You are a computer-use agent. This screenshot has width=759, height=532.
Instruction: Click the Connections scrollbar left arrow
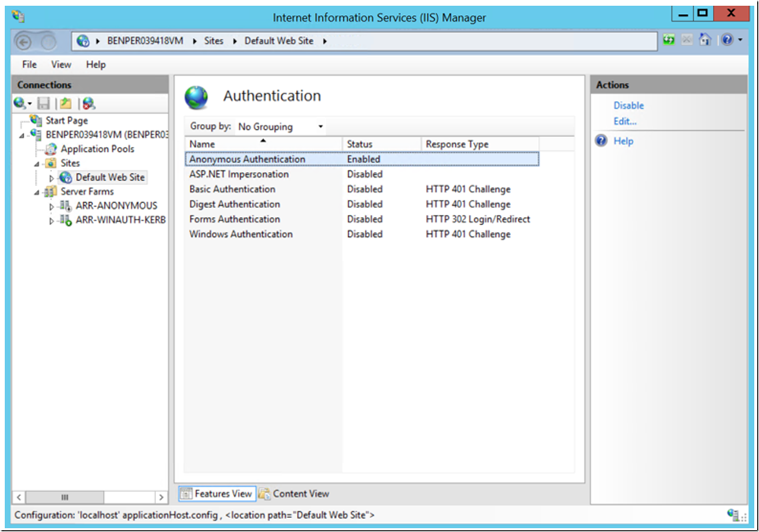point(19,497)
